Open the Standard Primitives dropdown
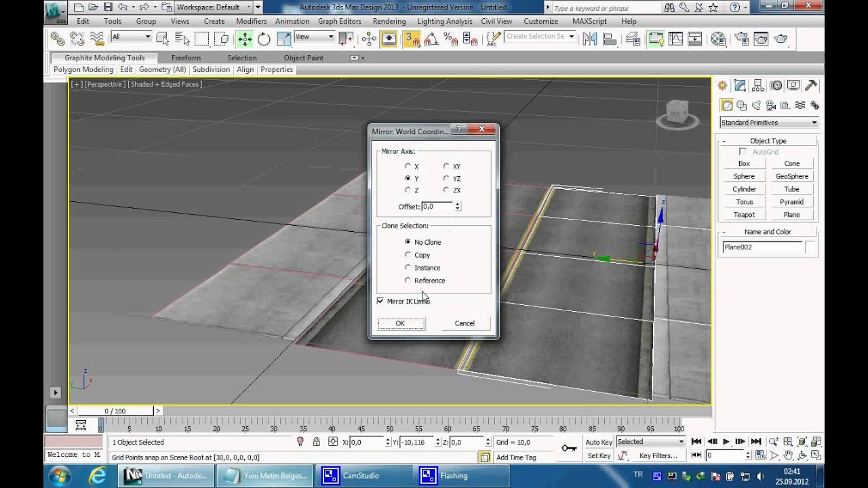This screenshot has width=868, height=488. [769, 123]
